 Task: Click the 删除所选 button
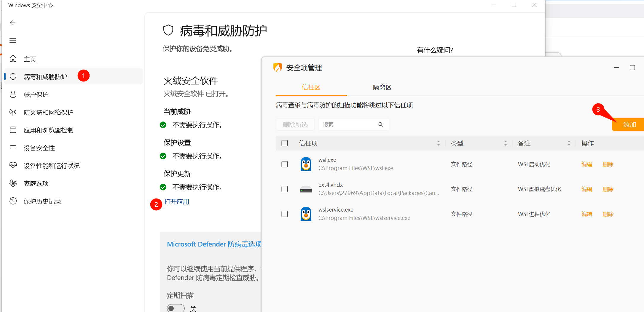coord(295,124)
